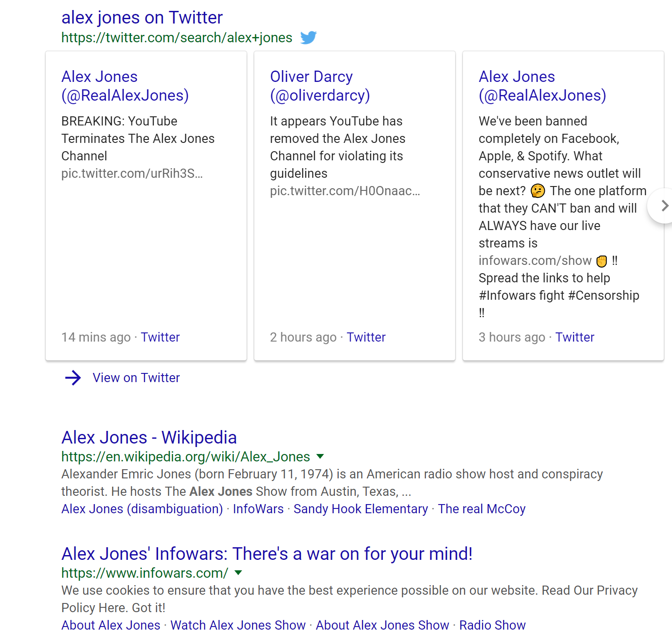Click the arrow icon beside View on Twitter

[73, 378]
